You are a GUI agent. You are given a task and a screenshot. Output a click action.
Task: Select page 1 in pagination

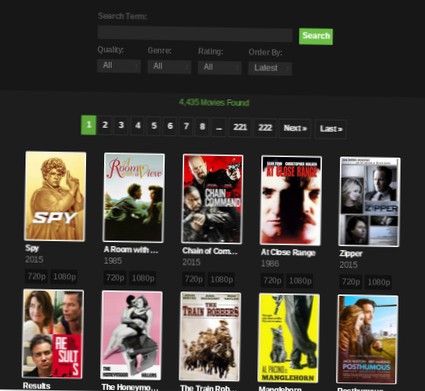point(88,125)
